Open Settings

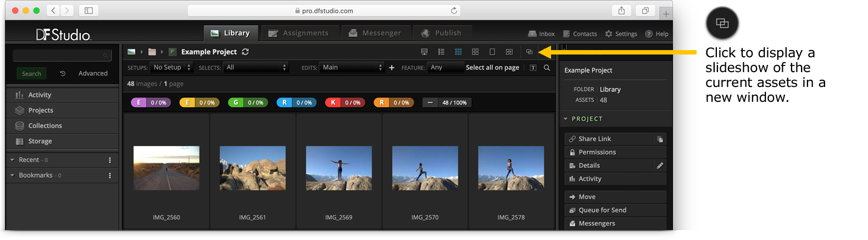click(621, 34)
